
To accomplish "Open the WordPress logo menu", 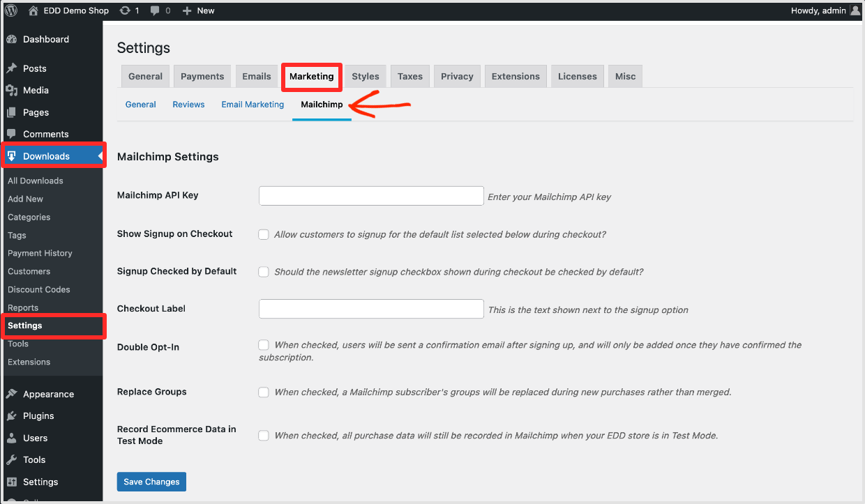I will 11,10.
